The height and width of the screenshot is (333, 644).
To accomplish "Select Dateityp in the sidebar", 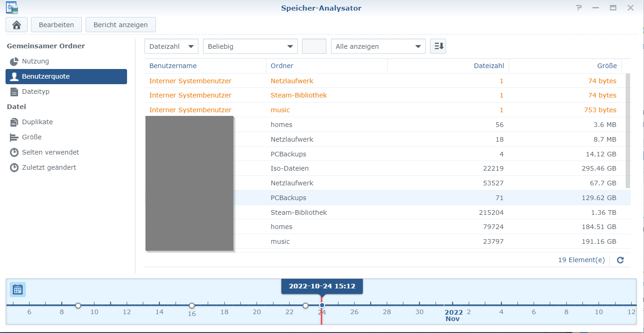I will (x=35, y=92).
